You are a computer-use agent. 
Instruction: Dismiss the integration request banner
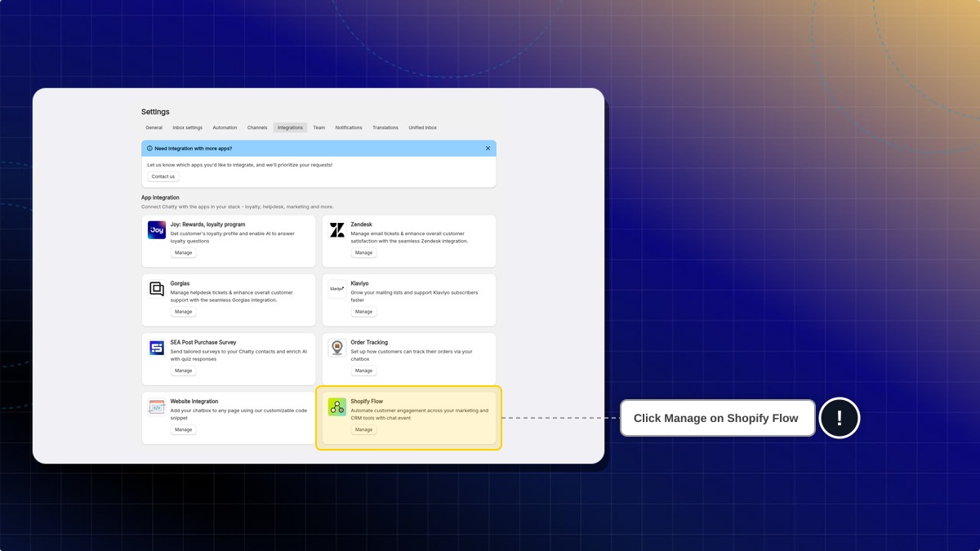(x=488, y=149)
